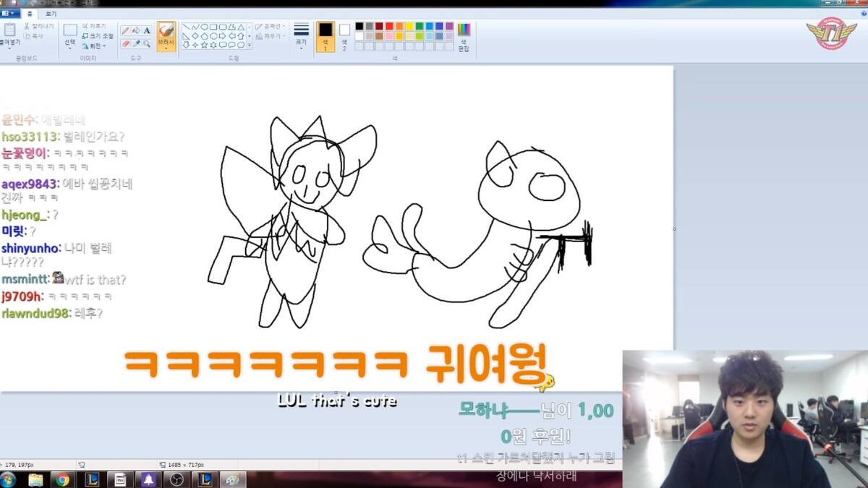Screen dimensions: 868x488
Task: Open the Paint application menu button
Action: pyautogui.click(x=10, y=14)
